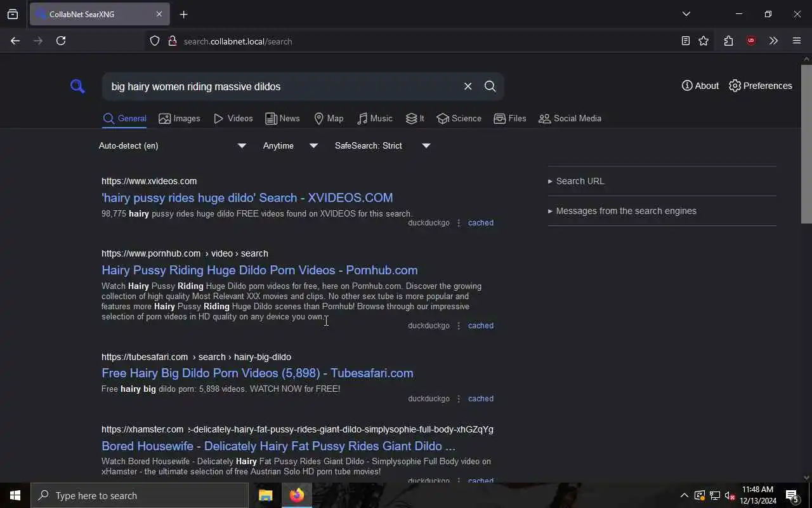This screenshot has height=508, width=812.
Task: Close the CollabNet SearXNG tab
Action: (159, 14)
